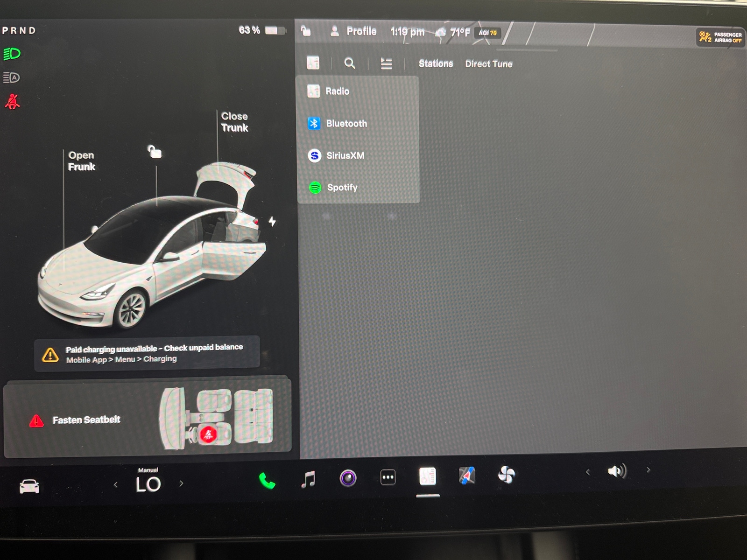Select Spotify as the media source

[343, 187]
